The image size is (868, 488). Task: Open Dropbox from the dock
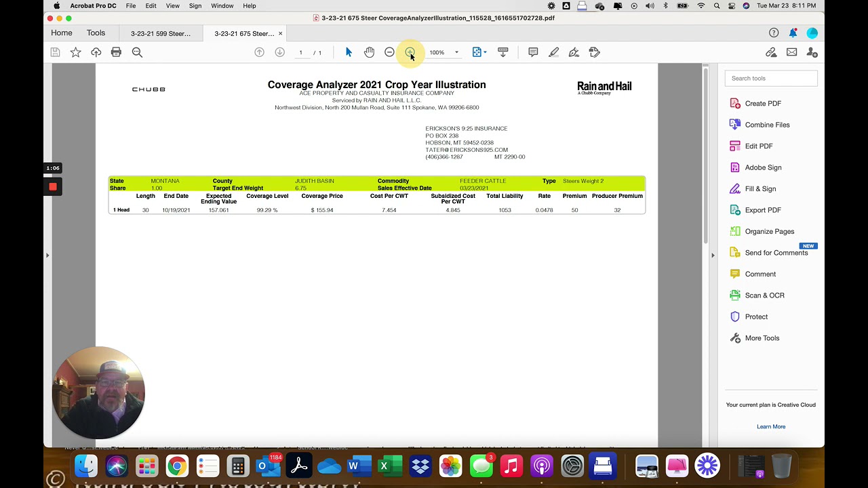click(420, 466)
